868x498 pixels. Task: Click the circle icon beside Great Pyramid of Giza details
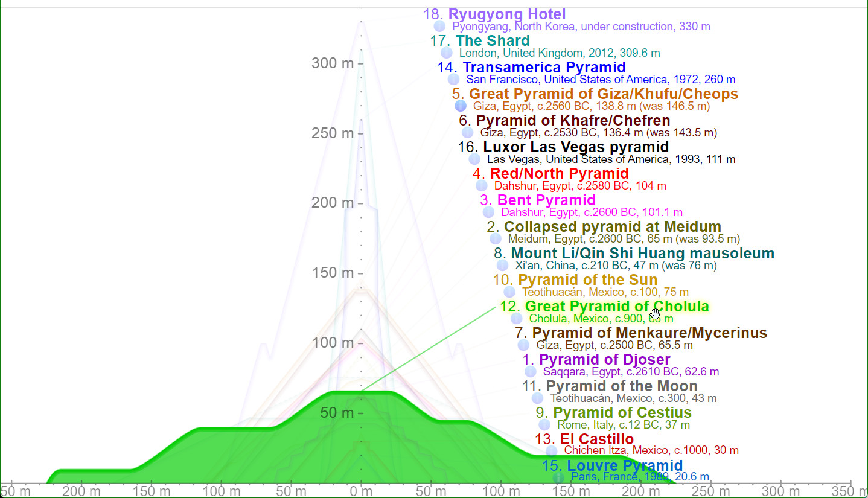pos(461,106)
